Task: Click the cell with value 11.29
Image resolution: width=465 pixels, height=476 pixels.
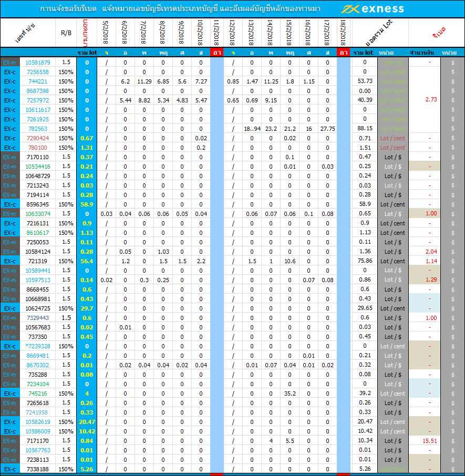Action: 144,81
